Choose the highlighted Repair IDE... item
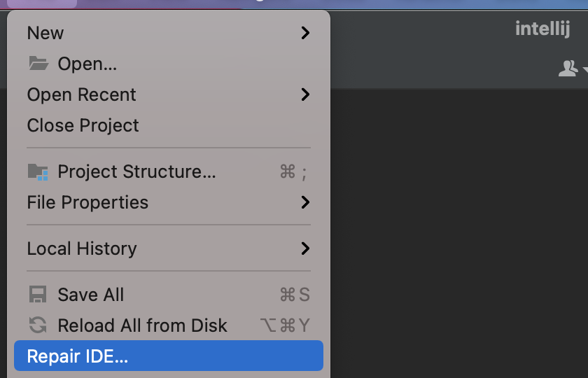This screenshot has height=378, width=588. click(169, 356)
